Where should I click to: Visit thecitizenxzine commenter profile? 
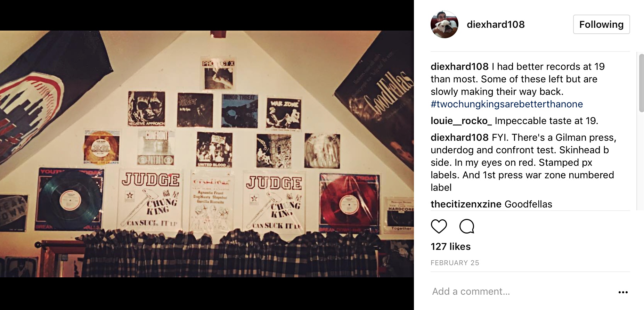click(x=466, y=204)
